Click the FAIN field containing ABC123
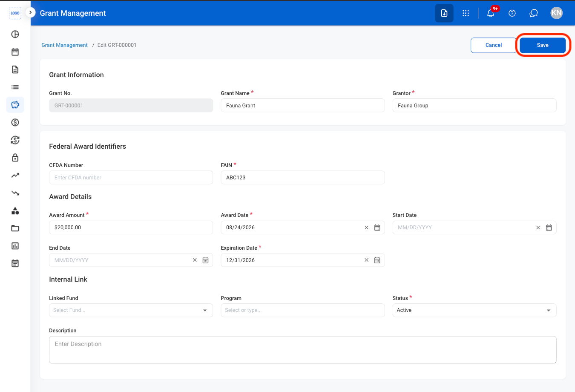Screen dimensions: 575x392 303,178
